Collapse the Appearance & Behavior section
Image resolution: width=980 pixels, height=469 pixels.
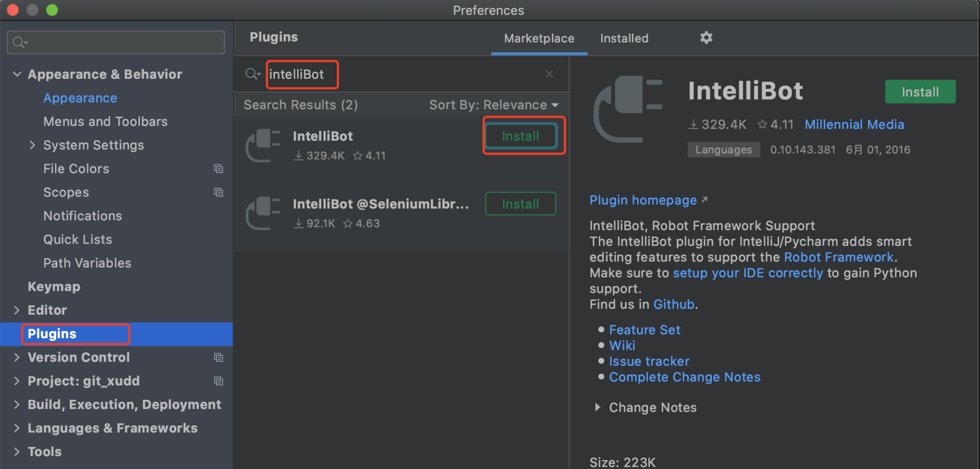(x=17, y=74)
